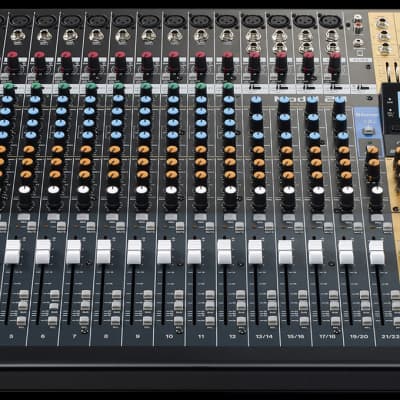This screenshot has width=400, height=400.
Task: Click the '13/14' channel label
Action: point(264,337)
